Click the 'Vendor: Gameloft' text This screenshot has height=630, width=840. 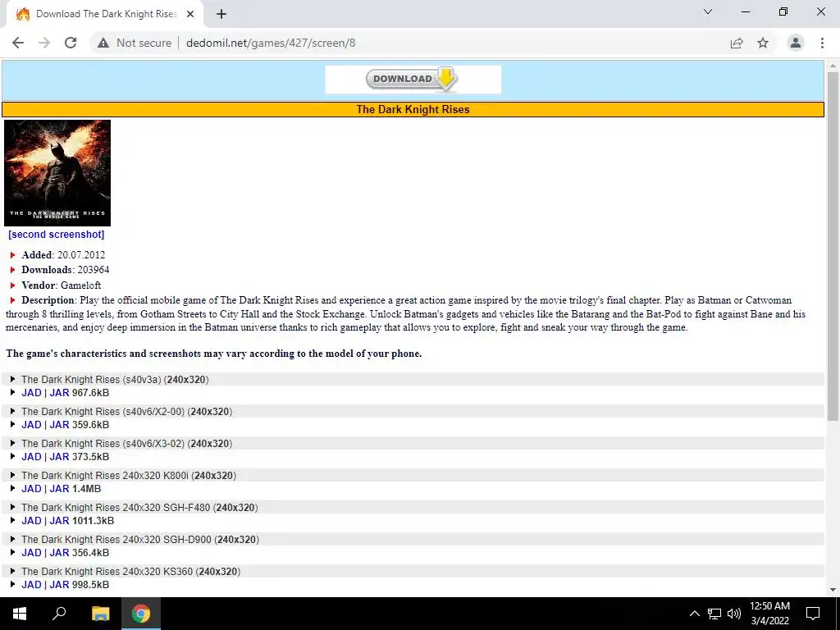[61, 285]
